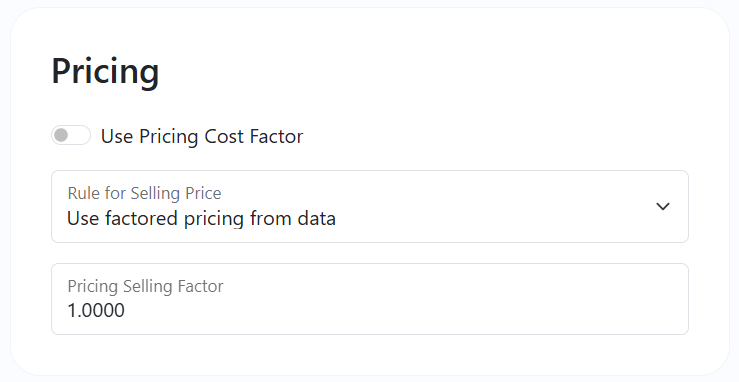The width and height of the screenshot is (739, 382).
Task: Click the 'Rule for Selling Price' field label
Action: pos(144,193)
